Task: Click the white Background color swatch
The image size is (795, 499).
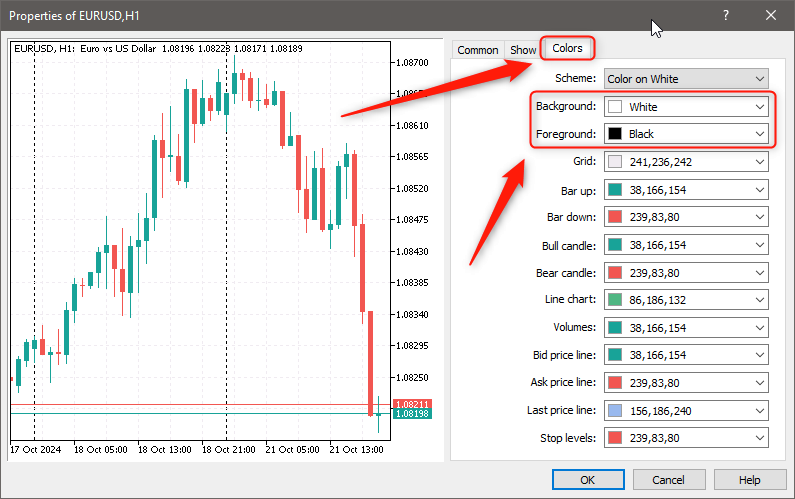Action: click(x=615, y=106)
